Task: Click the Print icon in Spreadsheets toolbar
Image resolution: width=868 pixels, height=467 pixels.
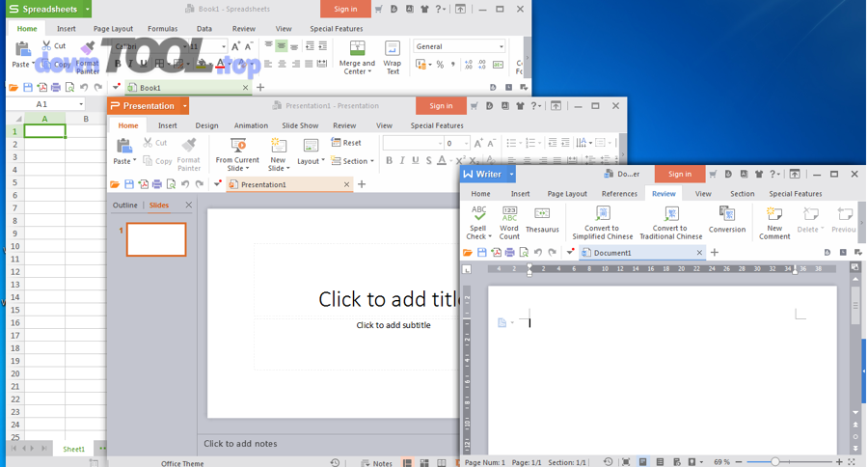Action: point(55,88)
